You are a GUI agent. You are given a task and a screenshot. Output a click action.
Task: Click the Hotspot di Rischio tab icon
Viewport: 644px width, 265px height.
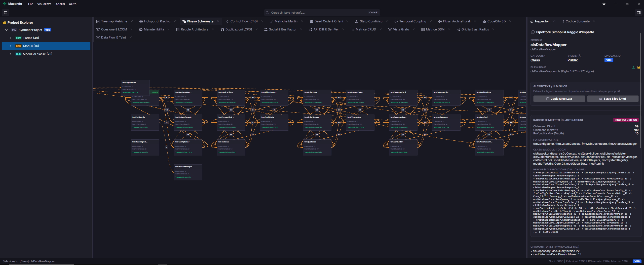tap(141, 21)
